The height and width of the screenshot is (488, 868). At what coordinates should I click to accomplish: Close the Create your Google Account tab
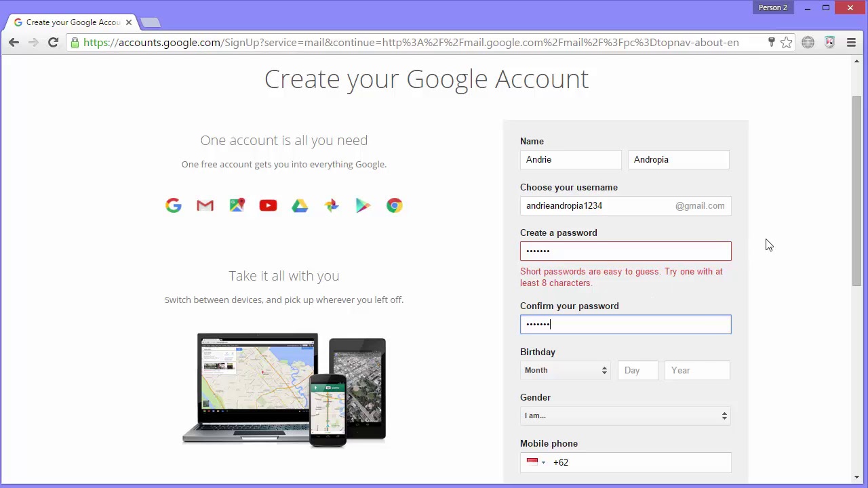[128, 22]
